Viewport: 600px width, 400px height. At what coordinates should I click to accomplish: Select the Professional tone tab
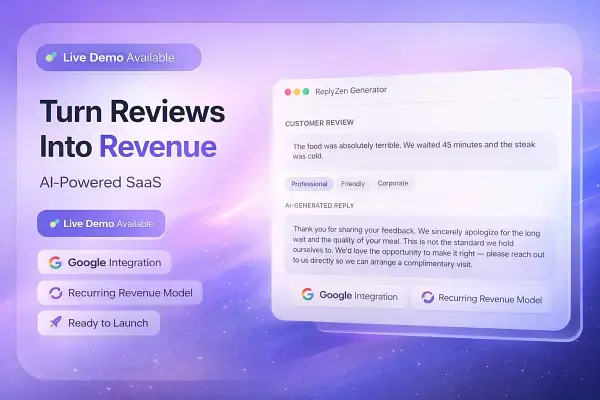pos(310,184)
